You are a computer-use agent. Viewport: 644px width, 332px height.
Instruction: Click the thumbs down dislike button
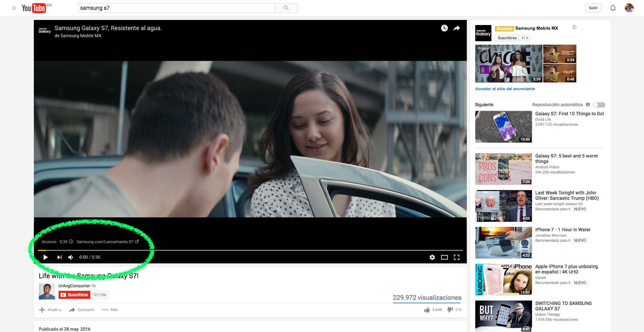tap(450, 310)
